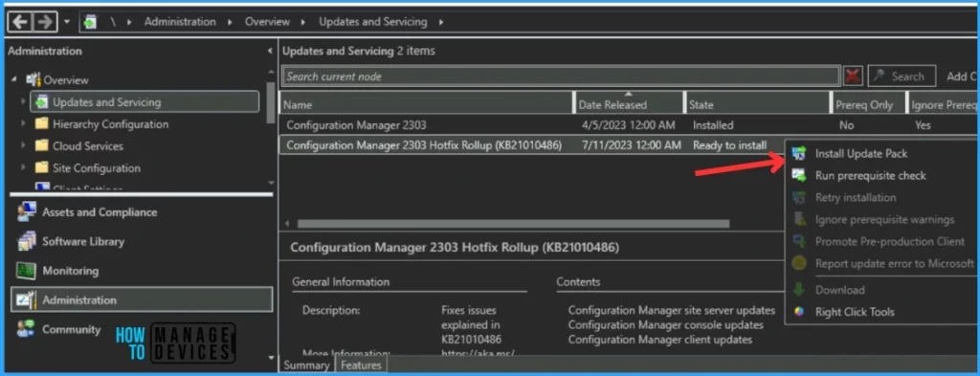Open the Software Library workspace
This screenshot has height=376, width=980.
tap(83, 242)
